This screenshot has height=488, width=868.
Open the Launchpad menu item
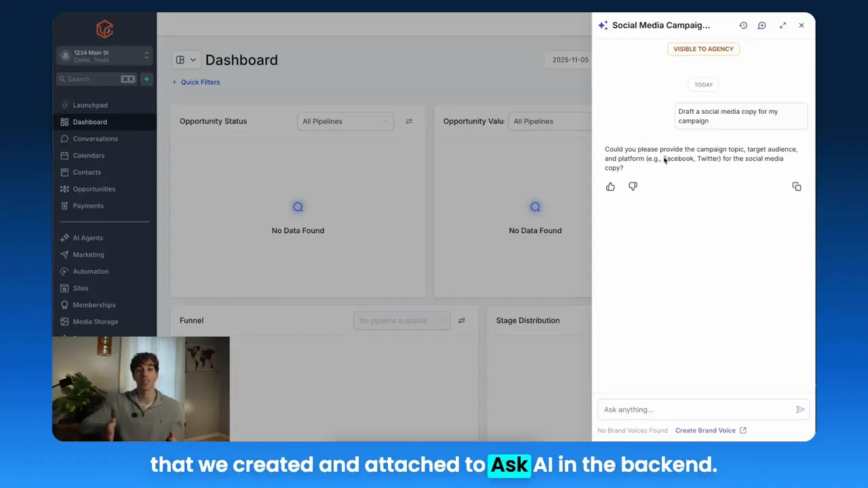90,105
